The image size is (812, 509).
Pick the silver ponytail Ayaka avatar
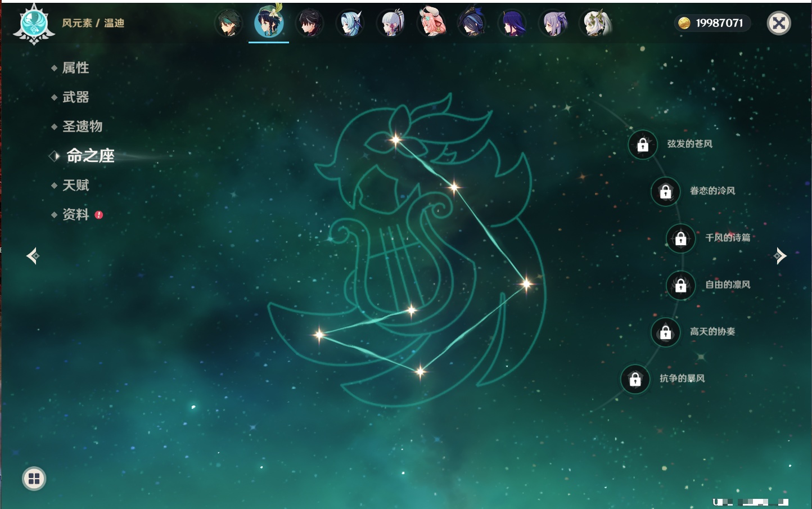[x=391, y=24]
